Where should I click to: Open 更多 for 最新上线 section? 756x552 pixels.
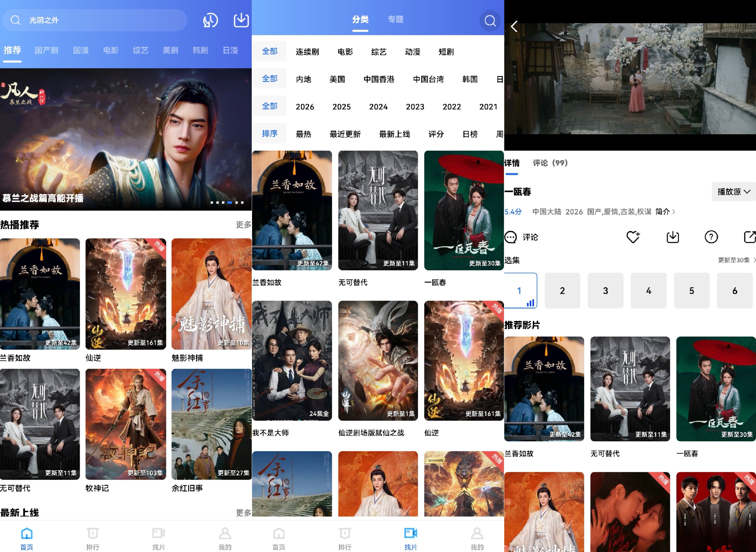(243, 513)
